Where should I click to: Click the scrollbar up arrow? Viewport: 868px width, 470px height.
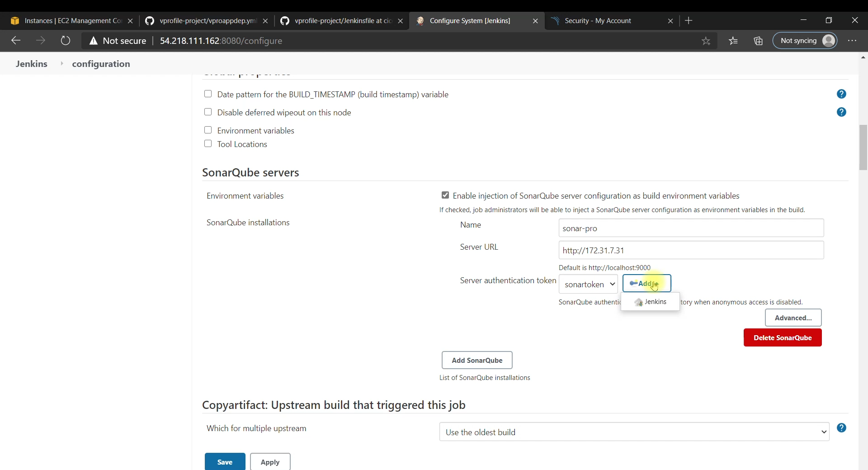[863, 57]
